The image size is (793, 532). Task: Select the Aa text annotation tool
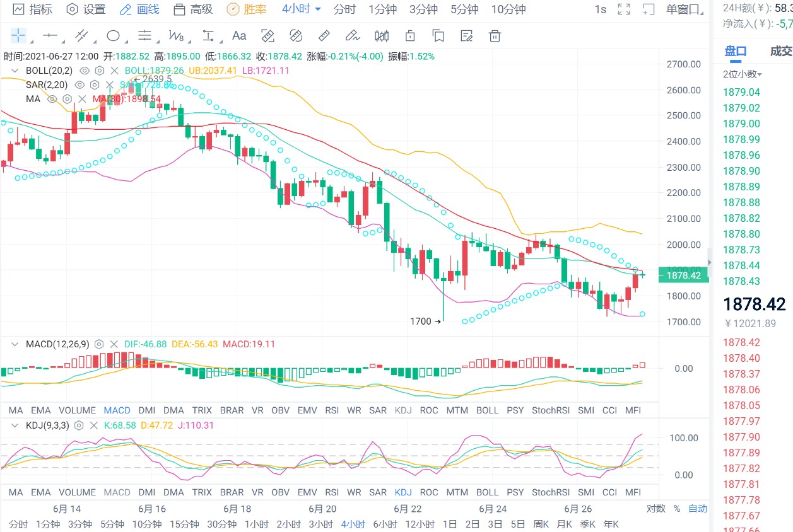coord(238,36)
